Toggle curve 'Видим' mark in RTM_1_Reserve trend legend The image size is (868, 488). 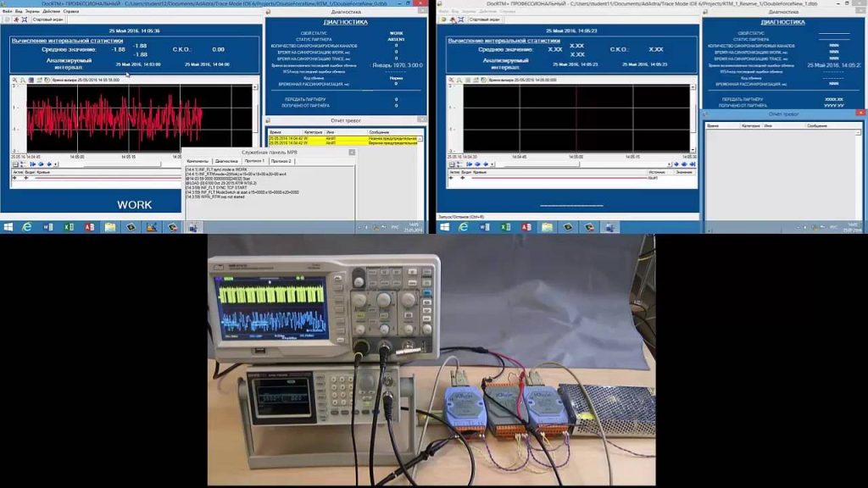point(463,178)
